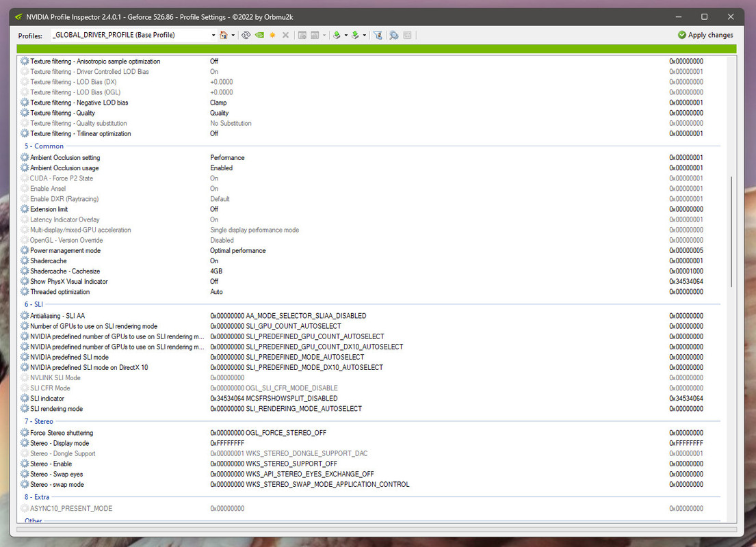
Task: Select 'Auto' value of Threaded optimization
Action: (x=216, y=291)
